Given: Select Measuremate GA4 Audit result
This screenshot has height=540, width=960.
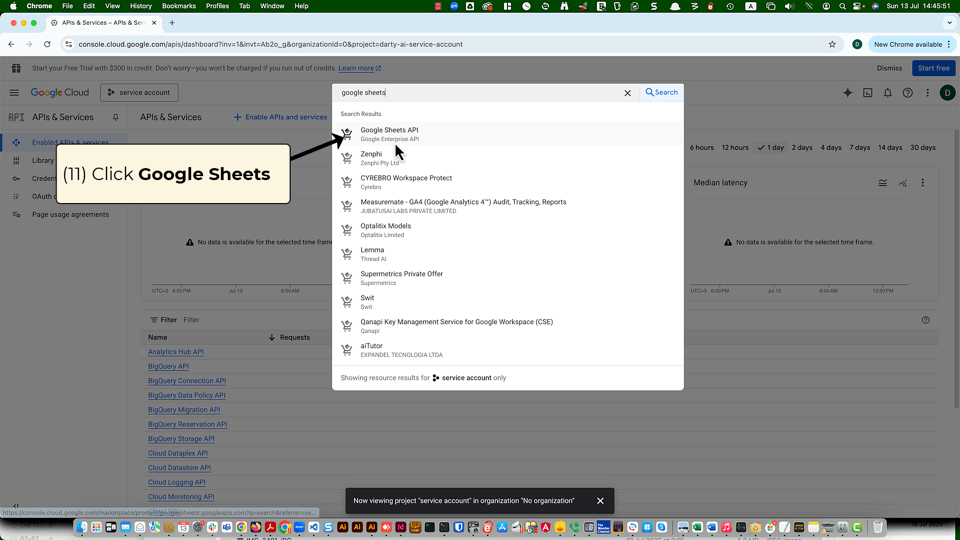Looking at the screenshot, I should (508, 206).
